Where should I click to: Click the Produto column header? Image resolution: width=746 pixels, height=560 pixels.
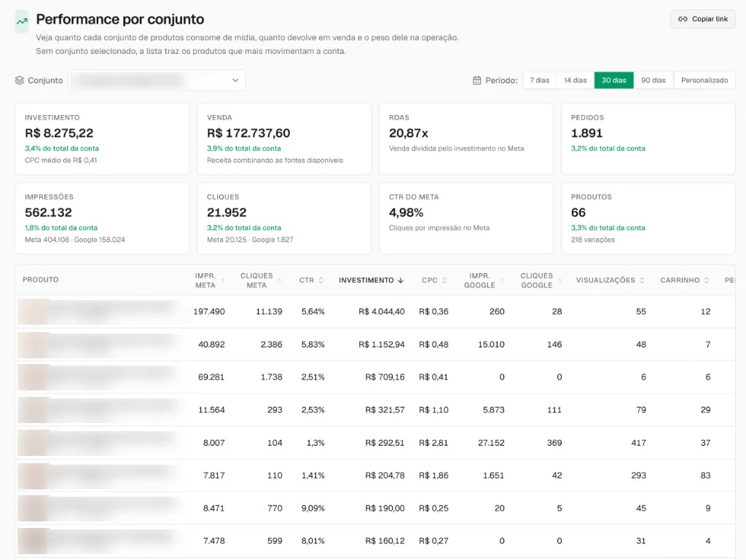tap(41, 280)
